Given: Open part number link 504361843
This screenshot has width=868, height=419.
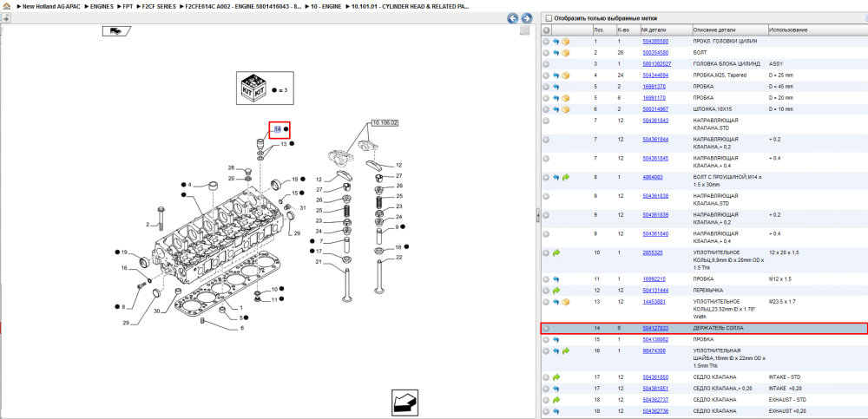Looking at the screenshot, I should [x=655, y=120].
